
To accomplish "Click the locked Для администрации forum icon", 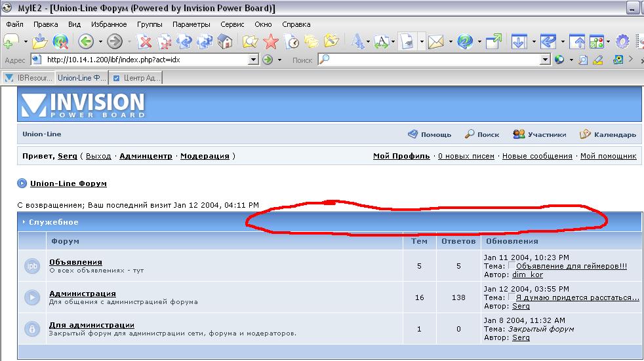I will coord(32,329).
